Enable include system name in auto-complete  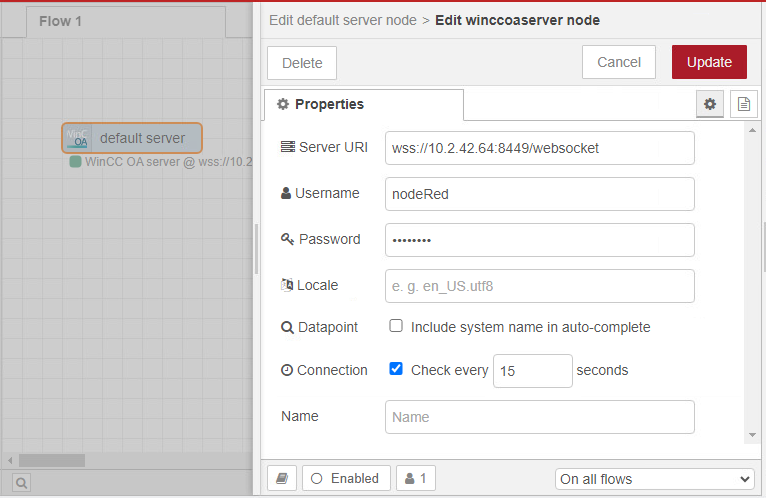coord(396,326)
